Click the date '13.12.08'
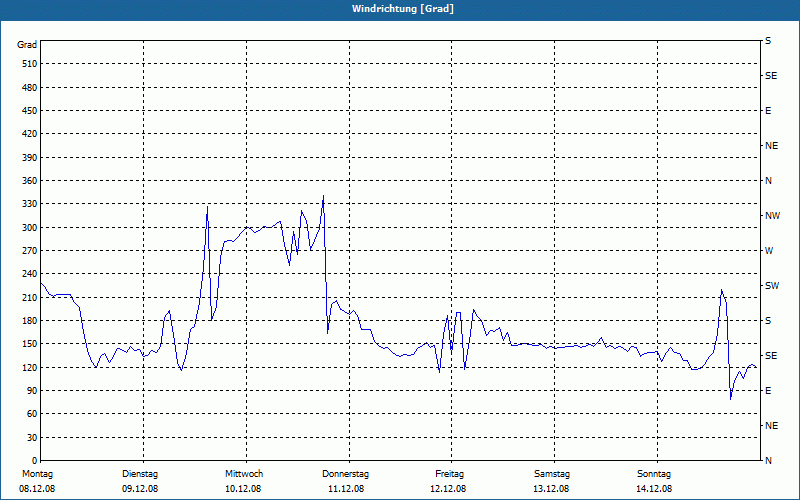 551,489
